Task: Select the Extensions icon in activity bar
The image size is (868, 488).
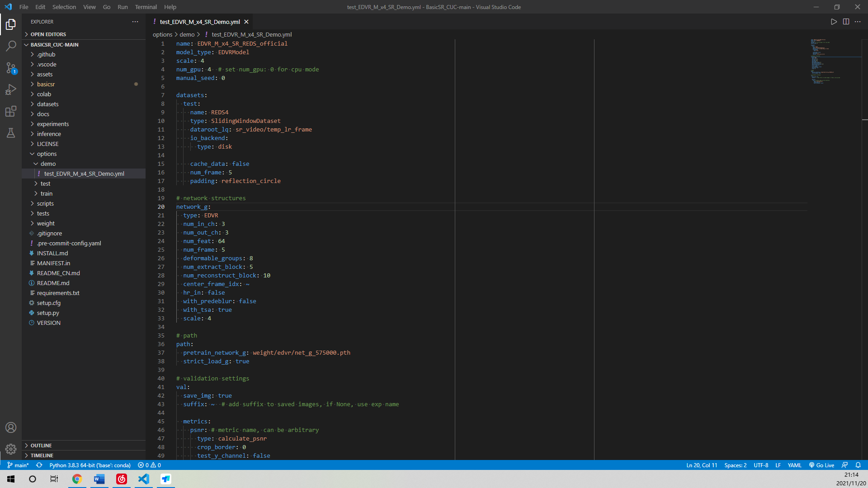Action: pyautogui.click(x=11, y=112)
